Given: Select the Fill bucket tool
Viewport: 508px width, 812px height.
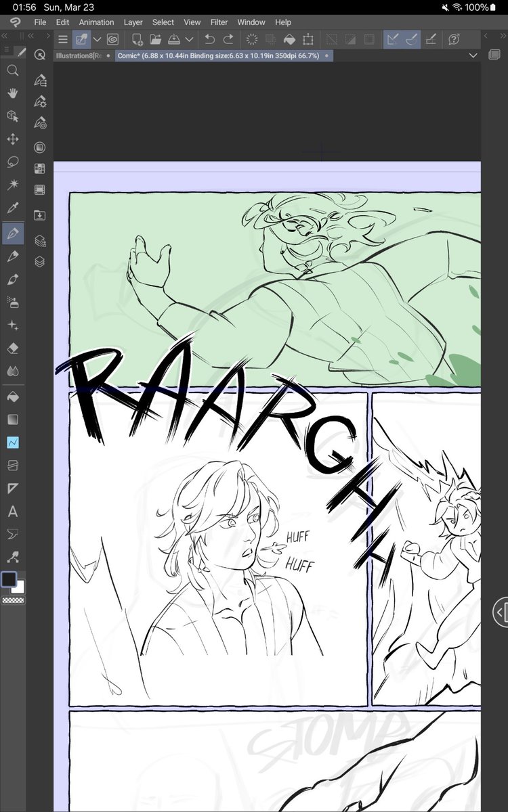Looking at the screenshot, I should [12, 396].
